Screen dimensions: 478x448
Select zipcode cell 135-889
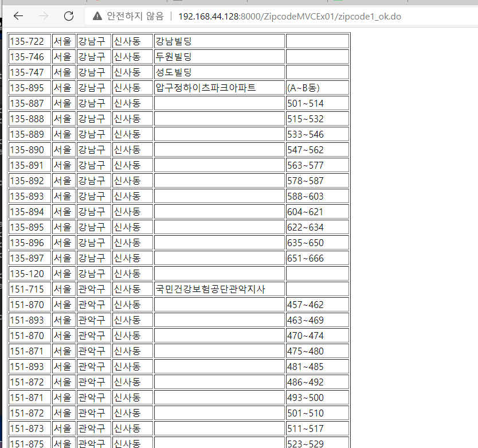[30, 134]
